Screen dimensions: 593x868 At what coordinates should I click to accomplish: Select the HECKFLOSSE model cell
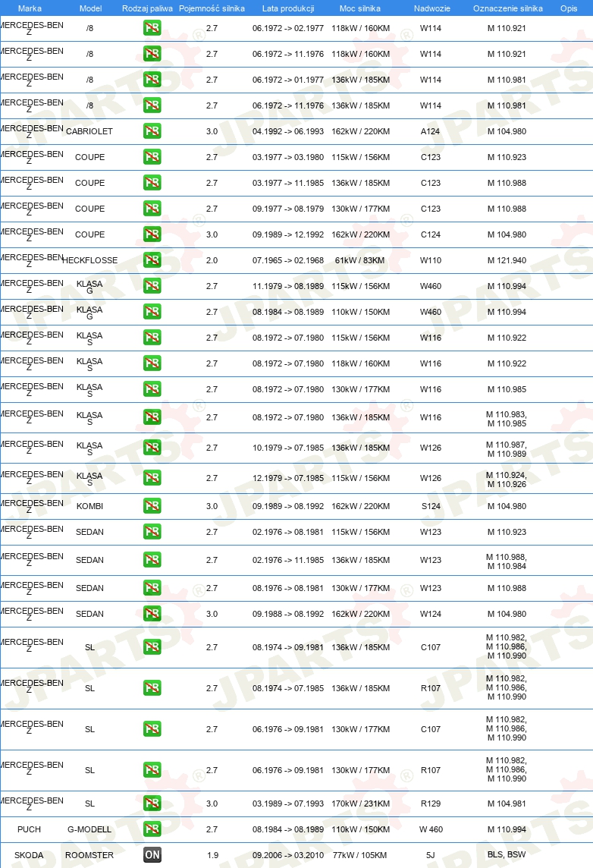tap(89, 260)
